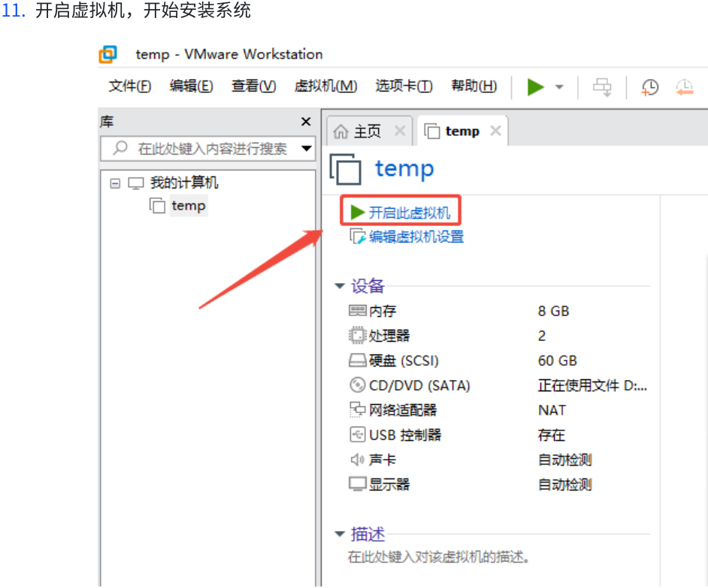Click the large temp VM title icon
This screenshot has width=708, height=588.
coord(346,169)
